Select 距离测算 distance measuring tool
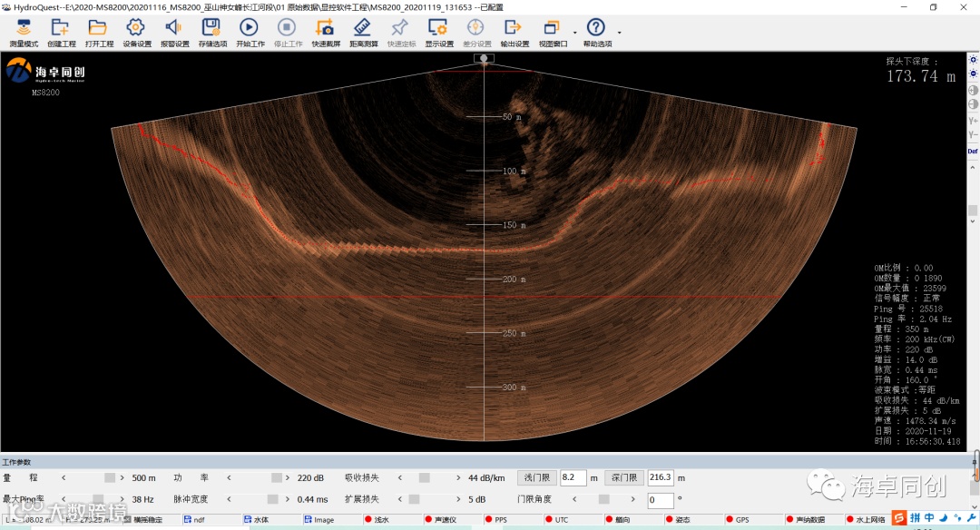This screenshot has width=980, height=530. [x=362, y=28]
